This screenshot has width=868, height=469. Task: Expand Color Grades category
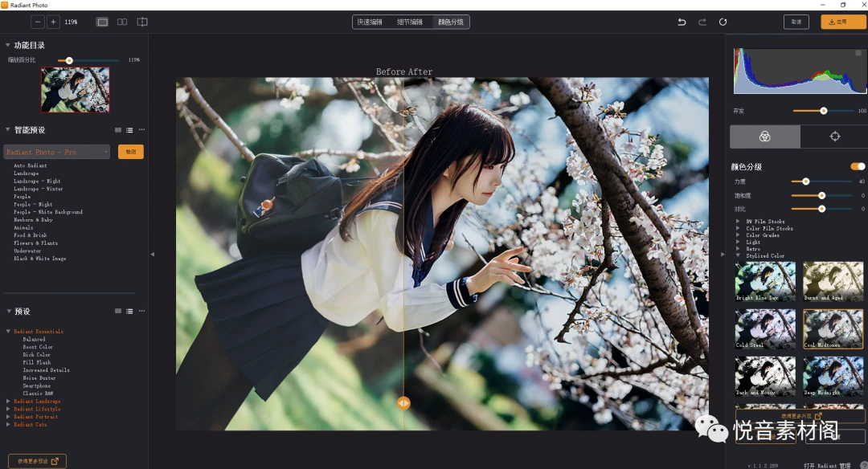pyautogui.click(x=738, y=235)
